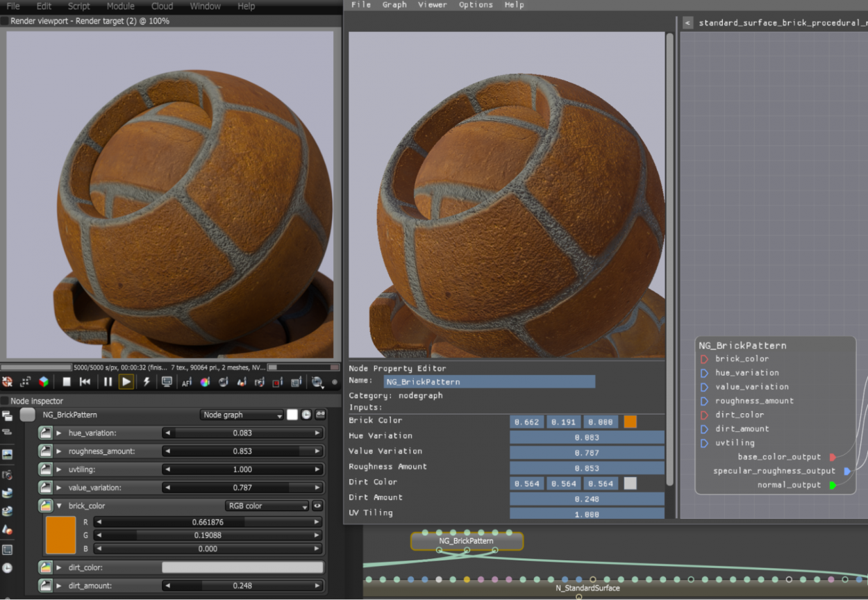This screenshot has height=600, width=868.
Task: Open the Viewer menu in the graph editor
Action: [x=433, y=5]
